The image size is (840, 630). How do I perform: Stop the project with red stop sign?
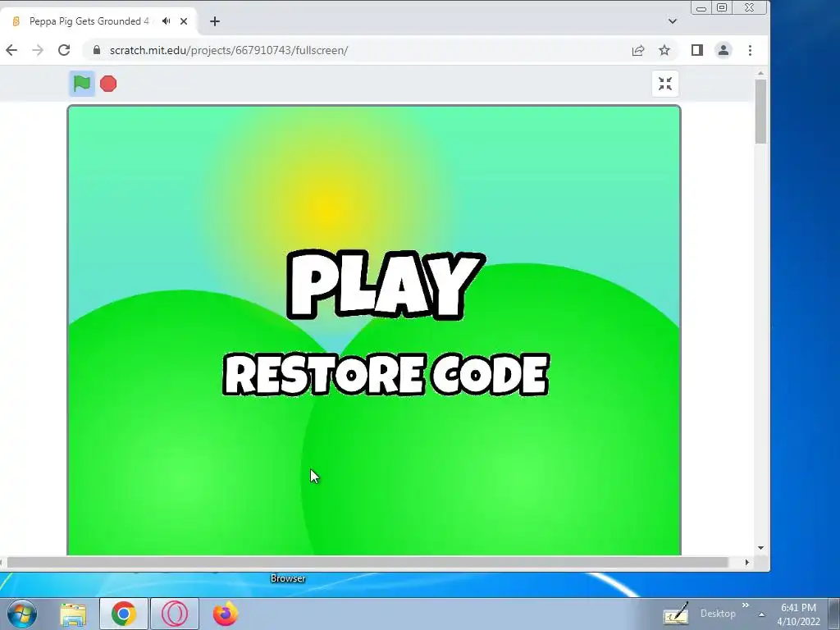(108, 84)
